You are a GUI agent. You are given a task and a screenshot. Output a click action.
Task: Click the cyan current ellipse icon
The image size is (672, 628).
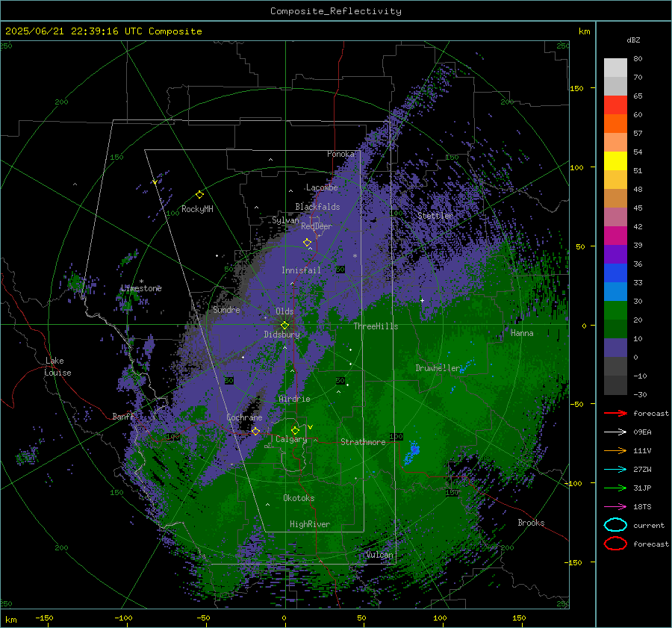pyautogui.click(x=615, y=525)
